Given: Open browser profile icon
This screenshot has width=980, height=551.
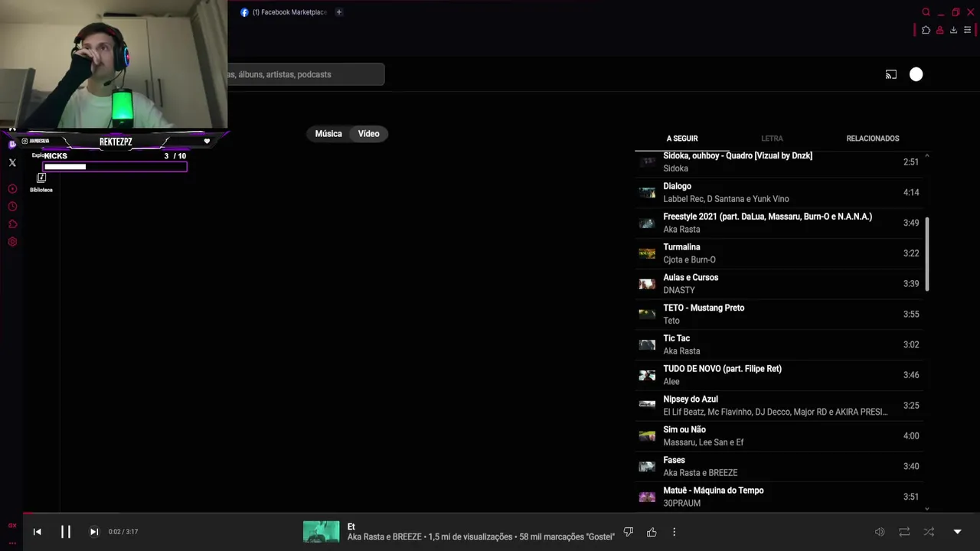Looking at the screenshot, I should click(939, 30).
